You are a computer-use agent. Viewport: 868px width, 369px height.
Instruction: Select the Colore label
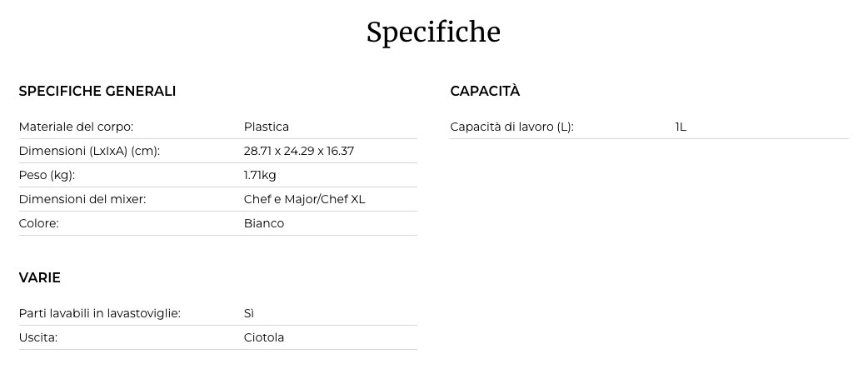point(38,224)
